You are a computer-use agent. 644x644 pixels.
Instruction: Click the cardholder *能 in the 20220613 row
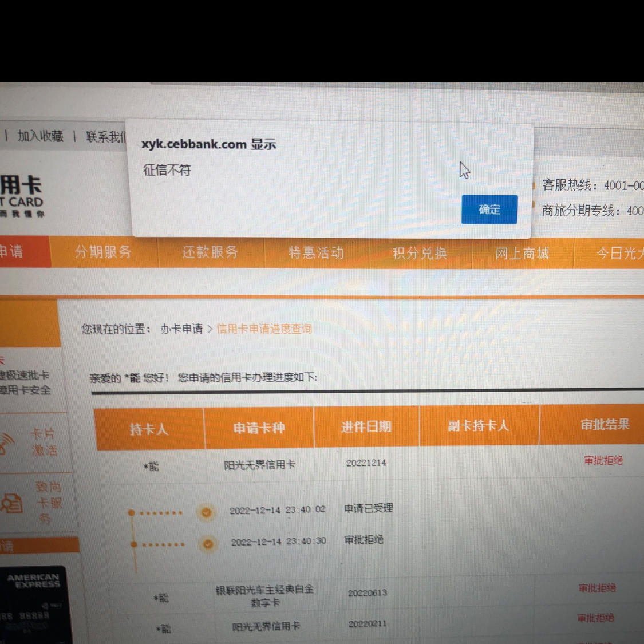pos(161,598)
